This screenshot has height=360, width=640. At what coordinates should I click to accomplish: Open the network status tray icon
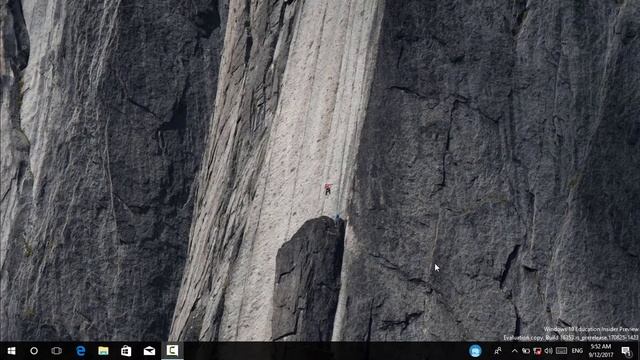[x=538, y=351]
